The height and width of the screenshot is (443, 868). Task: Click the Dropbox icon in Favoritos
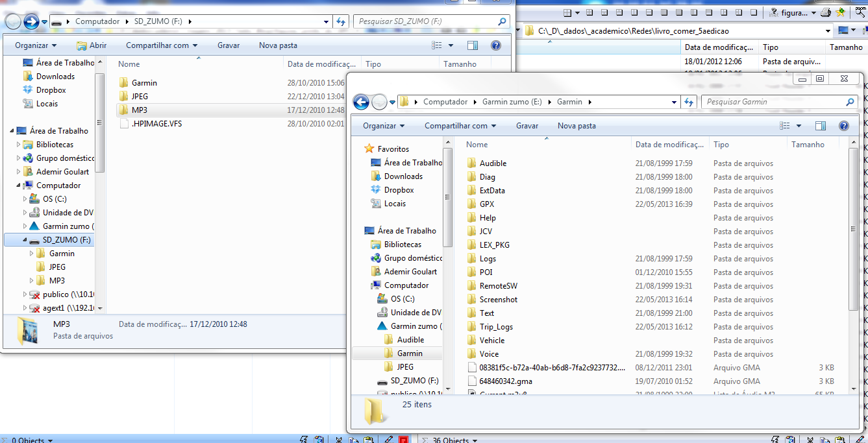tap(375, 190)
